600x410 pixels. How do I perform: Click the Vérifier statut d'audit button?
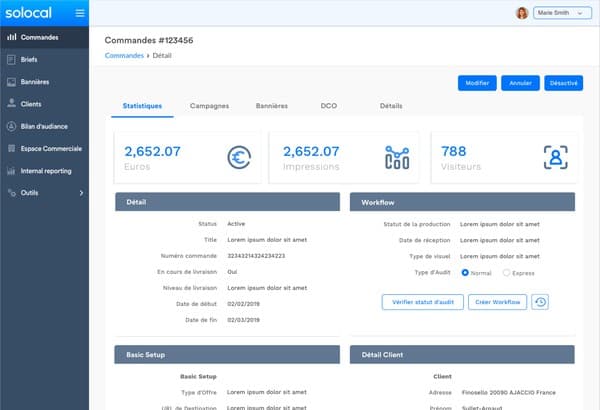click(x=422, y=301)
